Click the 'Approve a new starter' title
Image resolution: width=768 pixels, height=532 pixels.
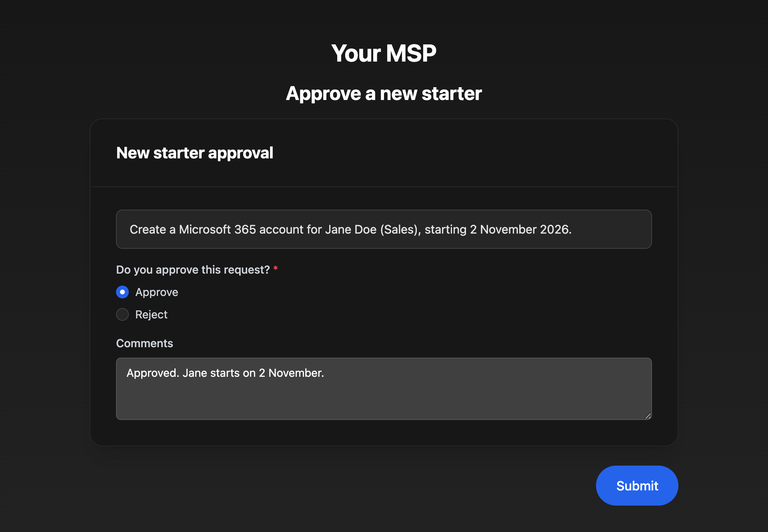(384, 93)
